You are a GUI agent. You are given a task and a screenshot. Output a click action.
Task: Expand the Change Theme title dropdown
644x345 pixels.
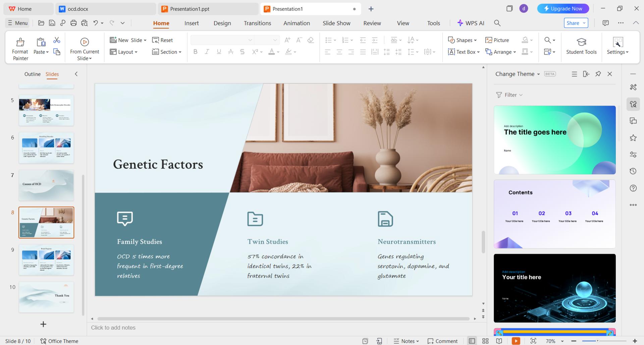(x=538, y=74)
